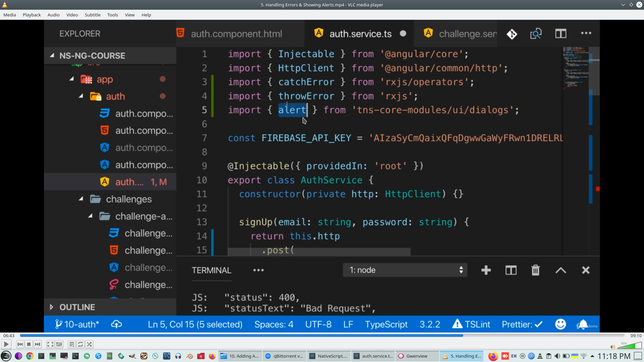The width and height of the screenshot is (644, 362).
Task: Mute audio using the speaker icon
Action: coord(612,347)
